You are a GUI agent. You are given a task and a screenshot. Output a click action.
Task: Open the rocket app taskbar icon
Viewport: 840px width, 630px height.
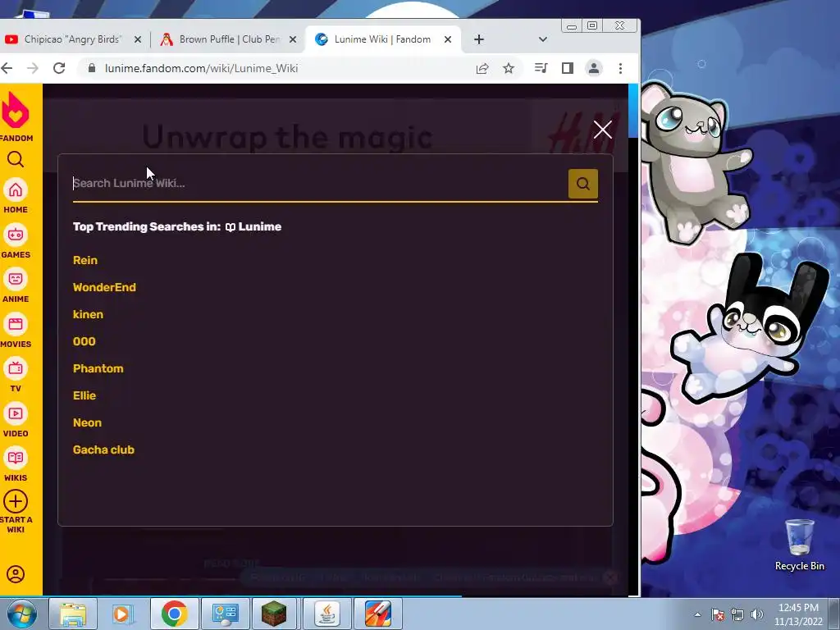point(377,614)
